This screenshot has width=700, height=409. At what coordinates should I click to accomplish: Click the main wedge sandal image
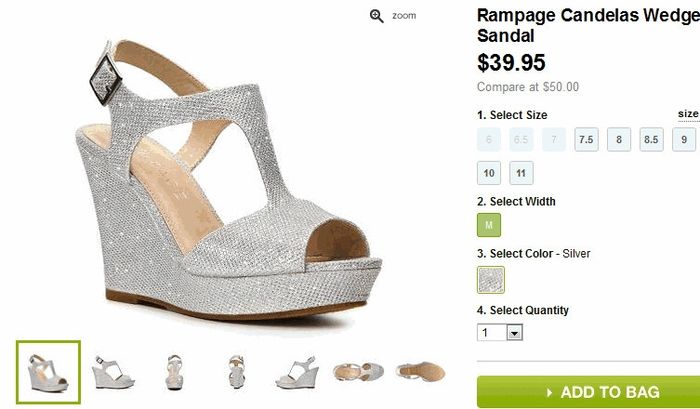[225, 185]
